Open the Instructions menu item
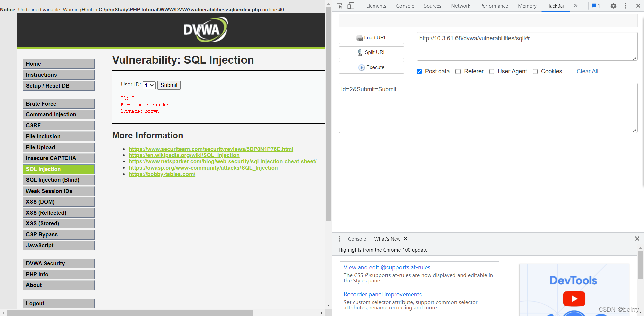 click(x=59, y=75)
